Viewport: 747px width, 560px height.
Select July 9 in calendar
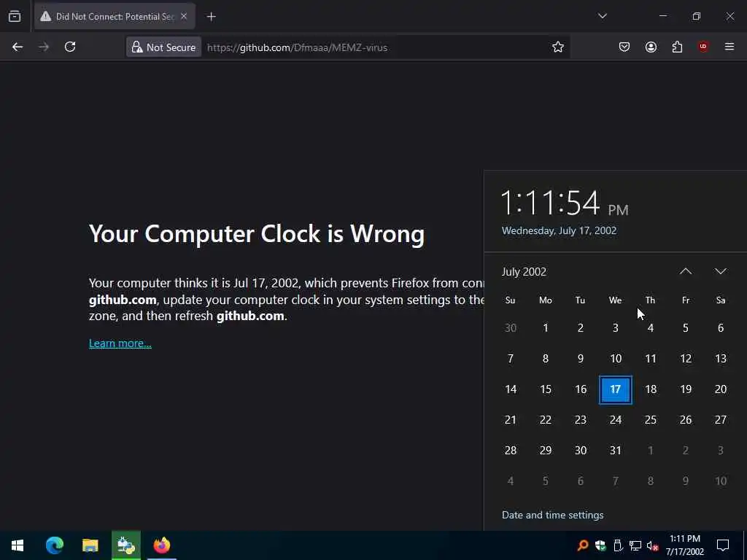580,359
